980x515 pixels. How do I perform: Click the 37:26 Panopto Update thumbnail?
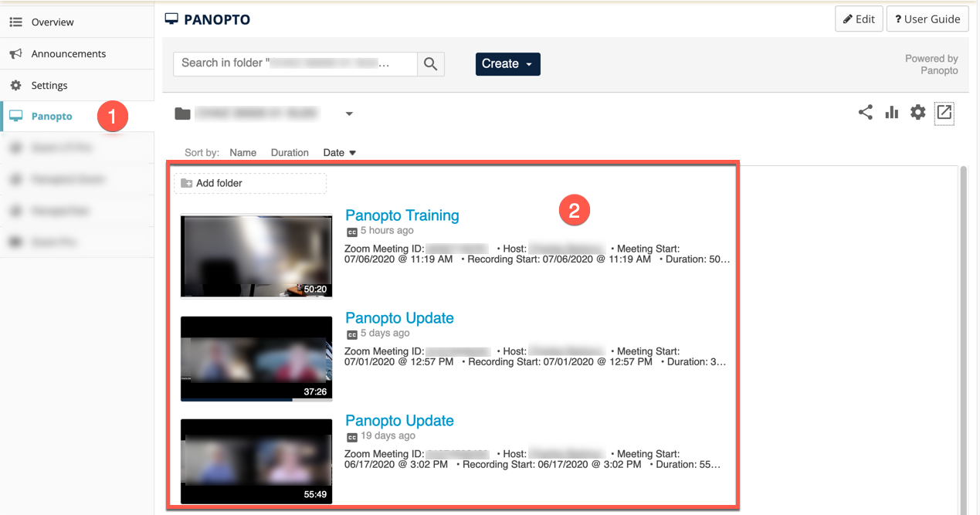[256, 358]
